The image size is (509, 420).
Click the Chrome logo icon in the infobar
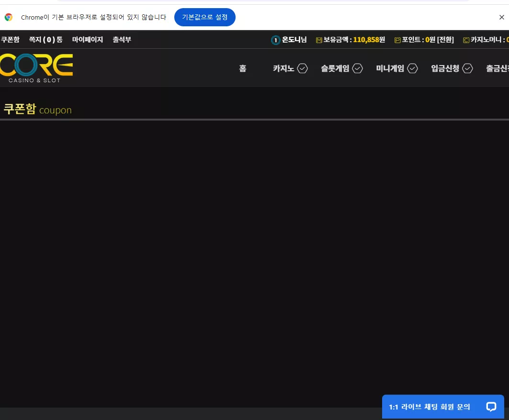point(9,17)
